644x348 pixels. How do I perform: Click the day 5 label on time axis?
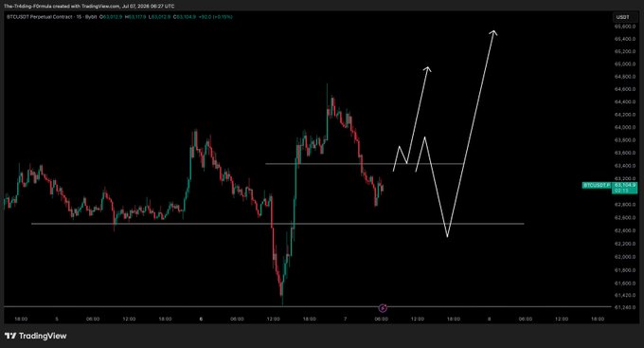tap(57, 320)
